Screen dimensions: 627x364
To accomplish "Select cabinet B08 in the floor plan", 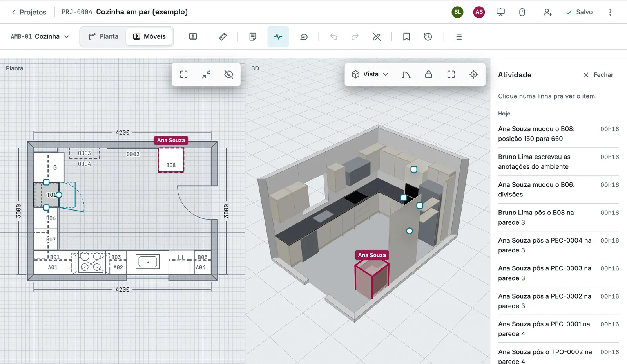I will click(171, 160).
